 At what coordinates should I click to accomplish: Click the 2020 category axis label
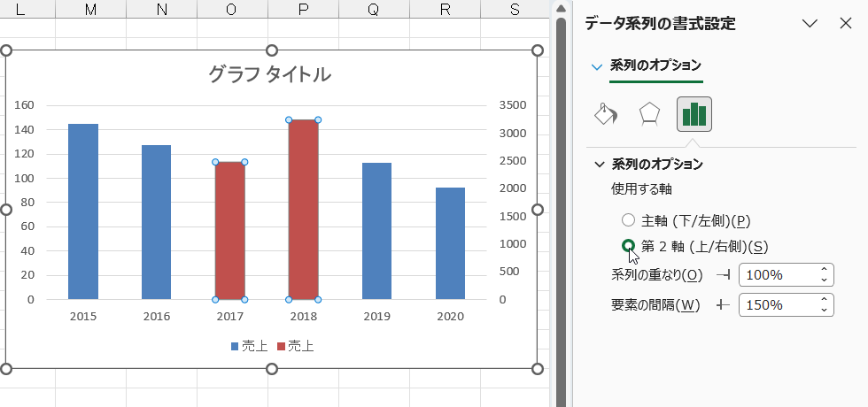click(x=450, y=317)
